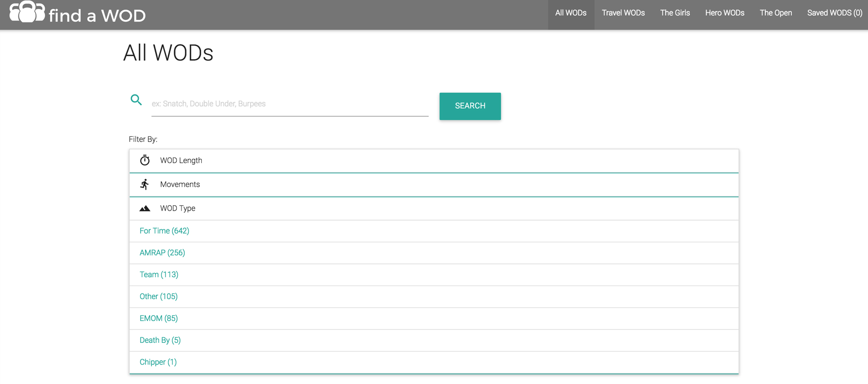This screenshot has width=868, height=384.
Task: Click the mountain icon beside WOD Type
Action: (145, 208)
